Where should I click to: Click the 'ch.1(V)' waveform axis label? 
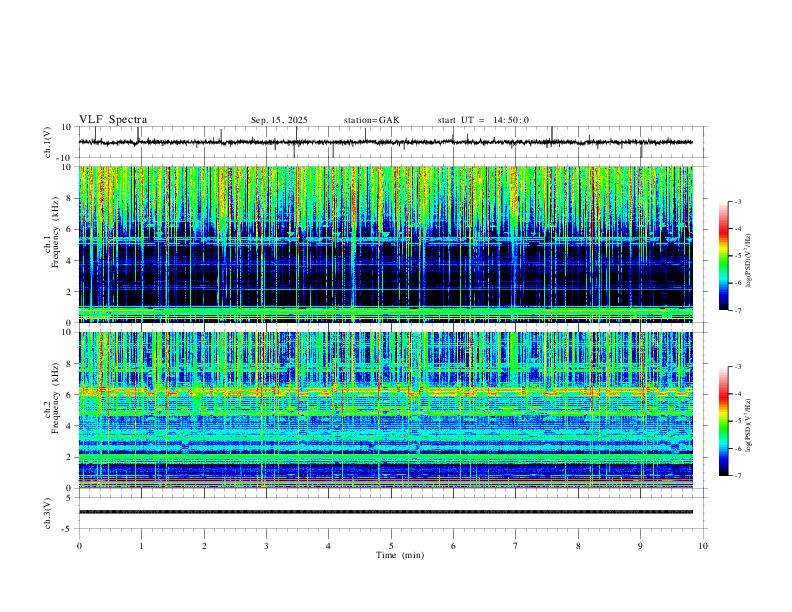(x=48, y=142)
